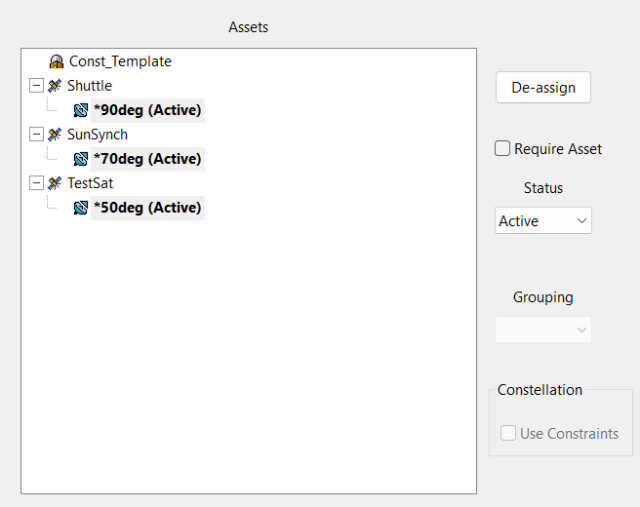640x507 pixels.
Task: Click the Shuttle satellite icon
Action: [55, 86]
